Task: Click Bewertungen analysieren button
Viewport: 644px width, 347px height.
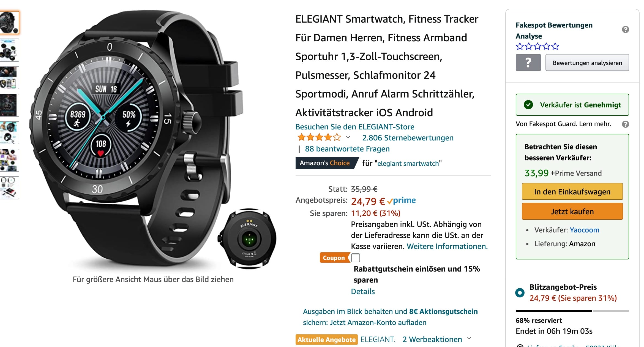Action: coord(587,63)
